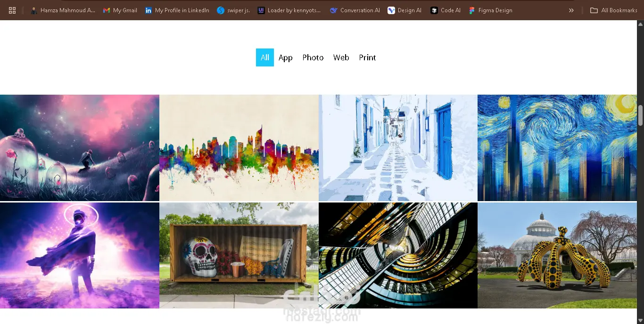644x324 pixels.
Task: Filter portfolio by Photo
Action: tap(313, 57)
